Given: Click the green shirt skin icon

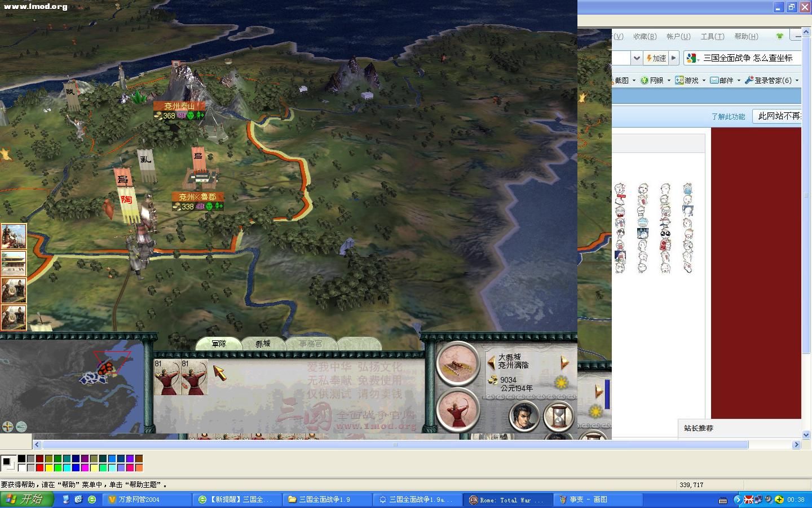Looking at the screenshot, I should pos(779,36).
